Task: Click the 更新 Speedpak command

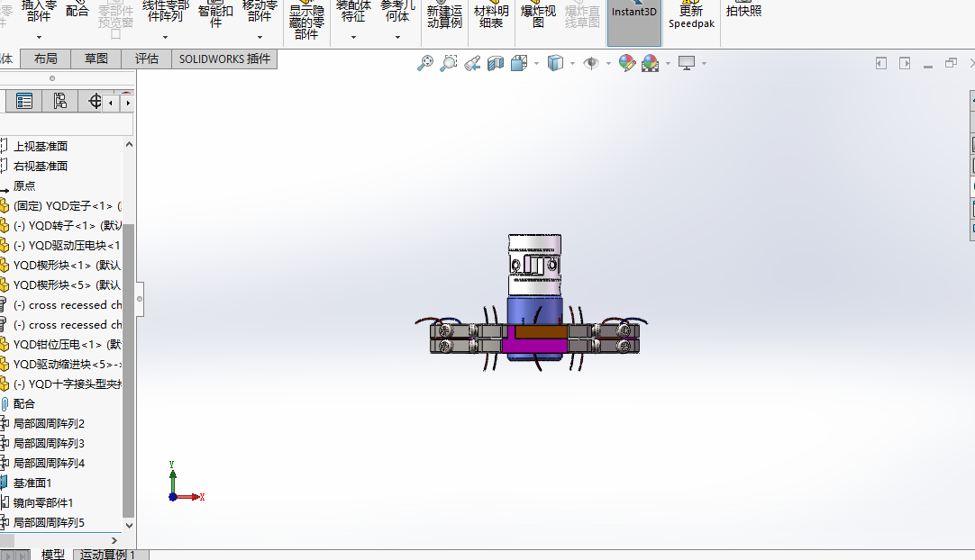Action: click(x=691, y=16)
